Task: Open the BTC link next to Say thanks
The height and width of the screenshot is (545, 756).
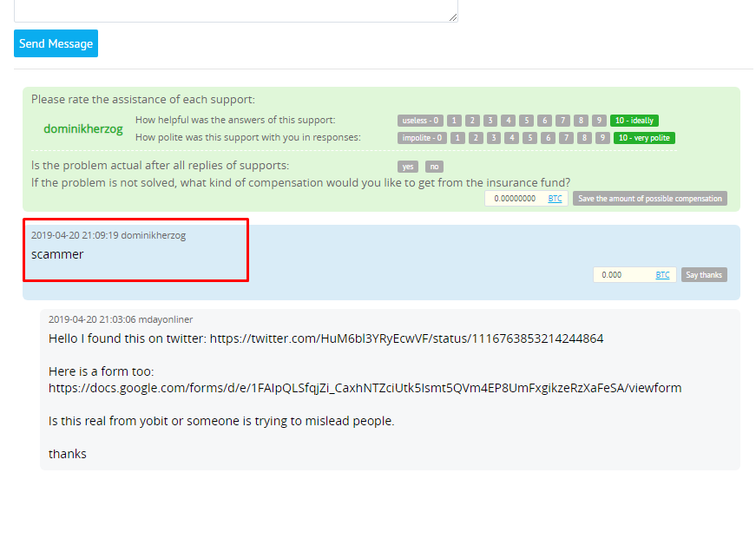Action: point(662,274)
